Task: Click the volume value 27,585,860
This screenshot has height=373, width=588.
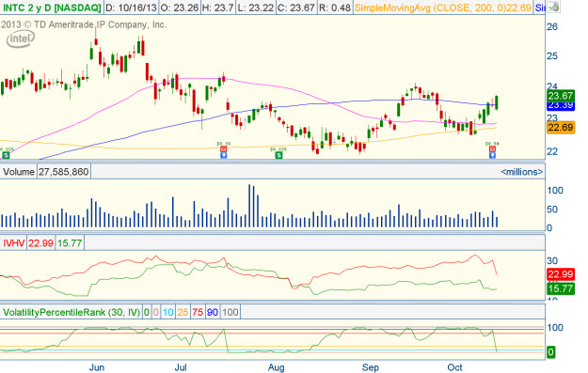Action: (64, 172)
